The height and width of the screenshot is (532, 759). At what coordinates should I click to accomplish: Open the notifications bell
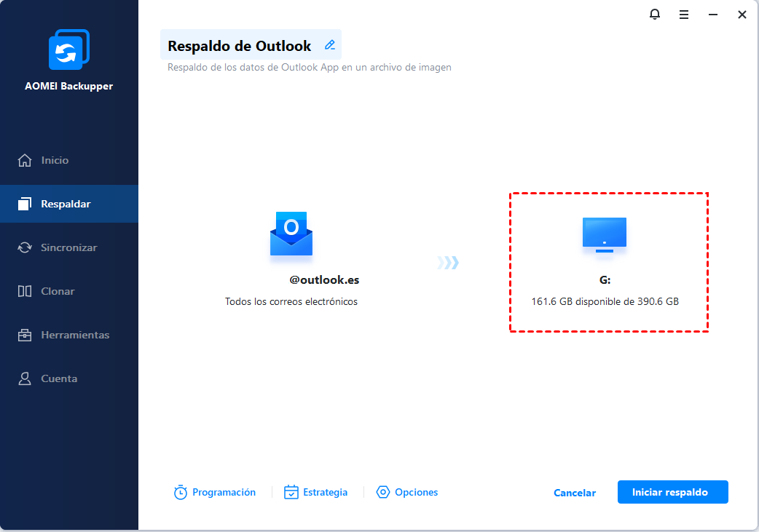click(x=654, y=15)
